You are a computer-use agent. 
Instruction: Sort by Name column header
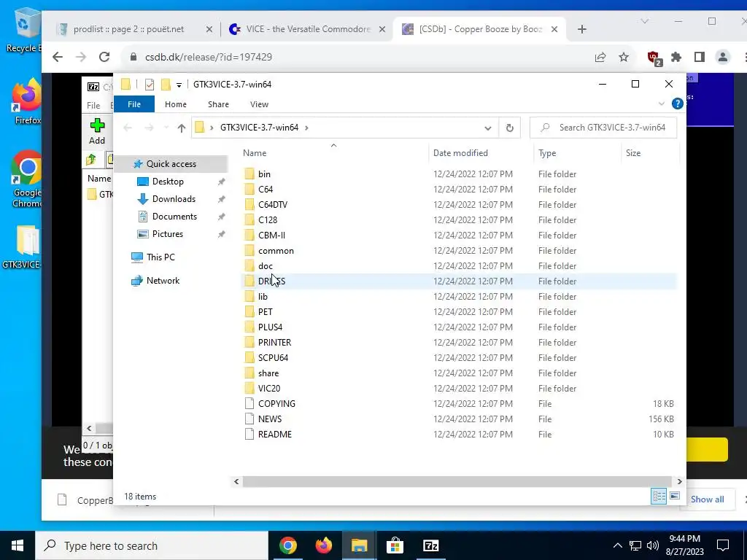pos(334,153)
